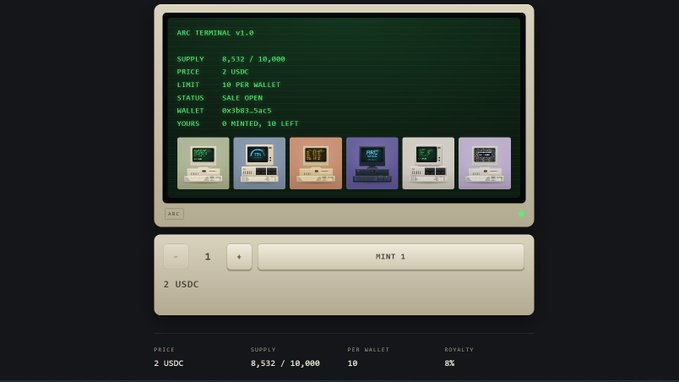
Task: Click terminal status 'SALE OPEN'
Action: (x=242, y=98)
